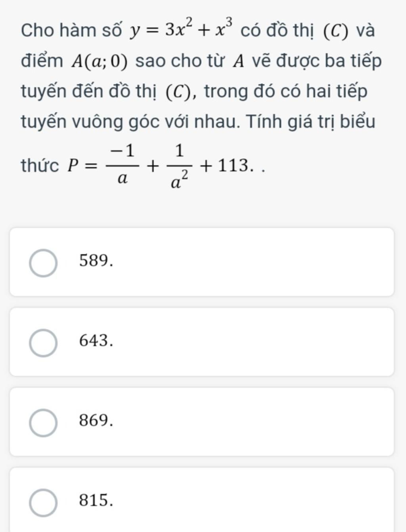Click the "815." answer label
Image resolution: width=406 pixels, height=532 pixels.
[x=96, y=500]
